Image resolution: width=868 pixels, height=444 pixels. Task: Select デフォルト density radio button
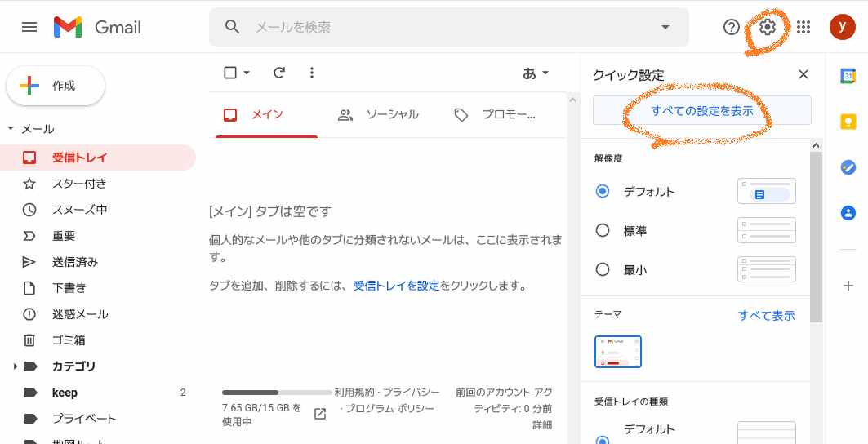pyautogui.click(x=603, y=192)
